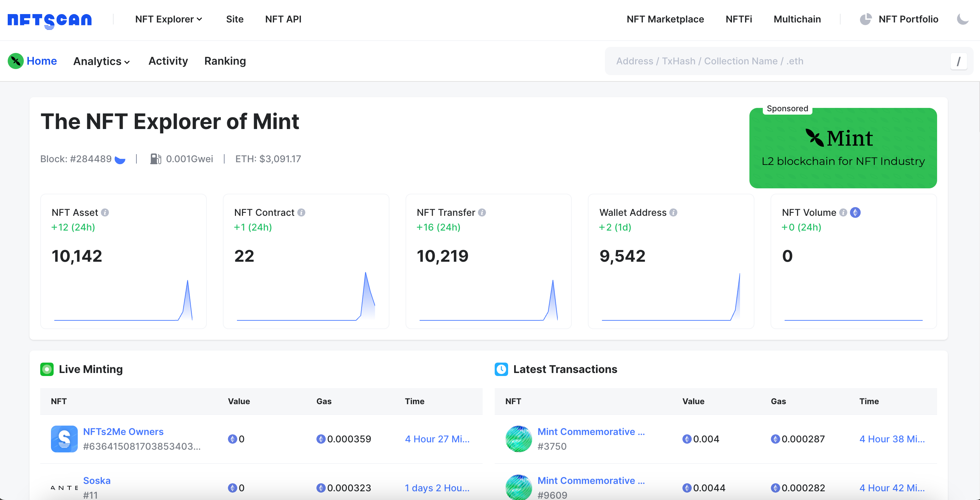980x500 pixels.
Task: Click the NFTFi link
Action: tap(738, 19)
